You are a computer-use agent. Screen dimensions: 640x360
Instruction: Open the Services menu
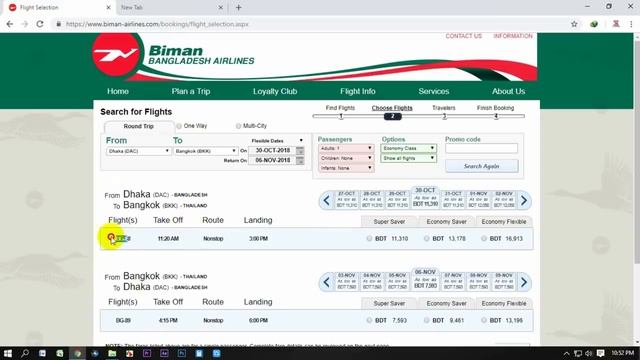point(434,91)
